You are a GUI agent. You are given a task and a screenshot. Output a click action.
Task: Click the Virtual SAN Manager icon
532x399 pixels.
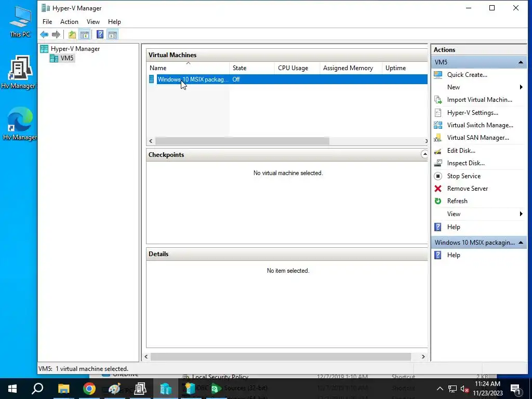click(437, 138)
